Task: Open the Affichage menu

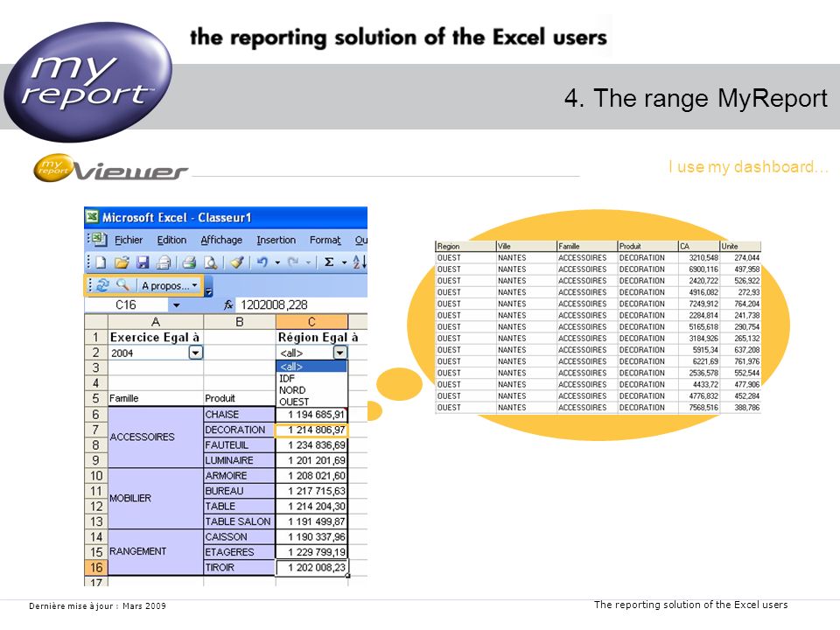Action: pos(221,240)
